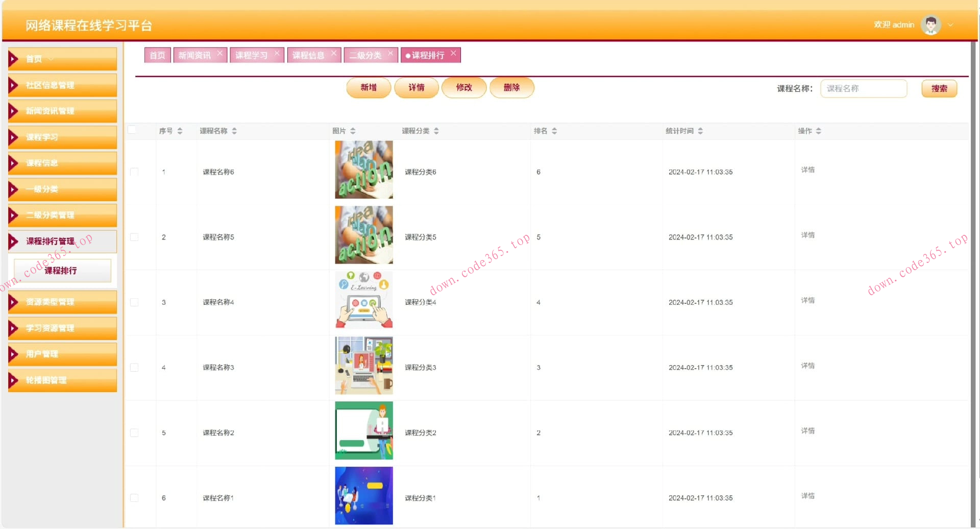Expand the 课程排行管理 submenu
This screenshot has width=980, height=529.
pyautogui.click(x=51, y=241)
